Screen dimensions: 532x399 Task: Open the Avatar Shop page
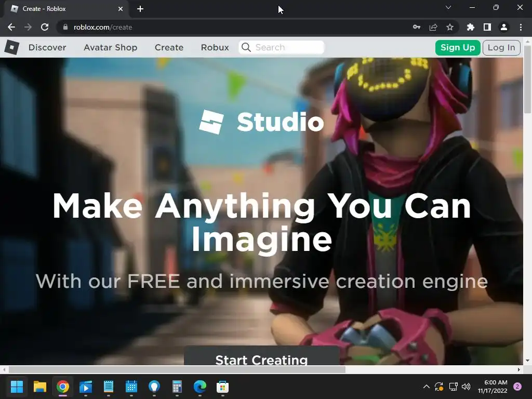click(x=111, y=47)
